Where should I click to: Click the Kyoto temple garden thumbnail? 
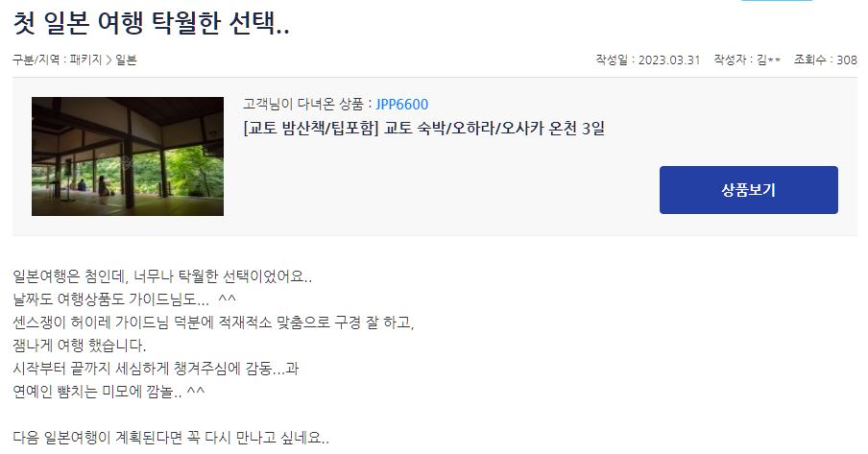pyautogui.click(x=128, y=156)
